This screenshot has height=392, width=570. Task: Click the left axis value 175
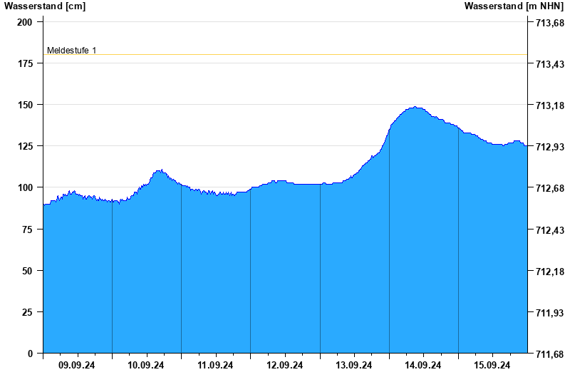click(x=25, y=63)
